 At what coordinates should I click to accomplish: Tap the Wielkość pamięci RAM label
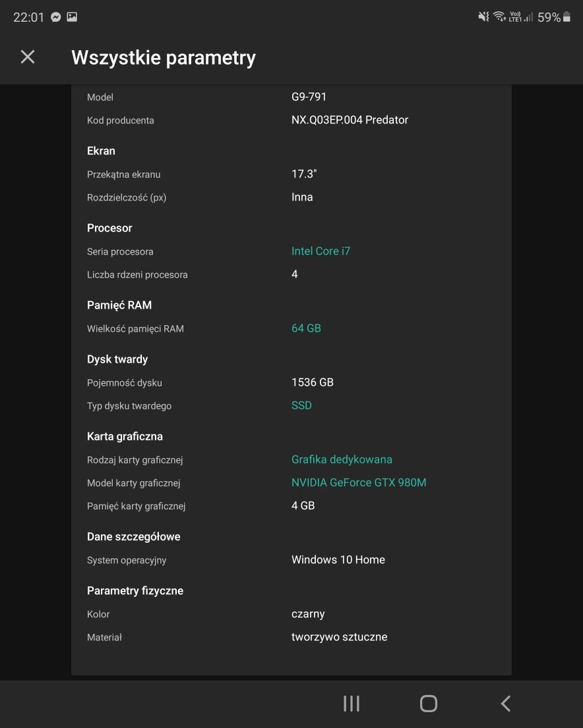[135, 328]
